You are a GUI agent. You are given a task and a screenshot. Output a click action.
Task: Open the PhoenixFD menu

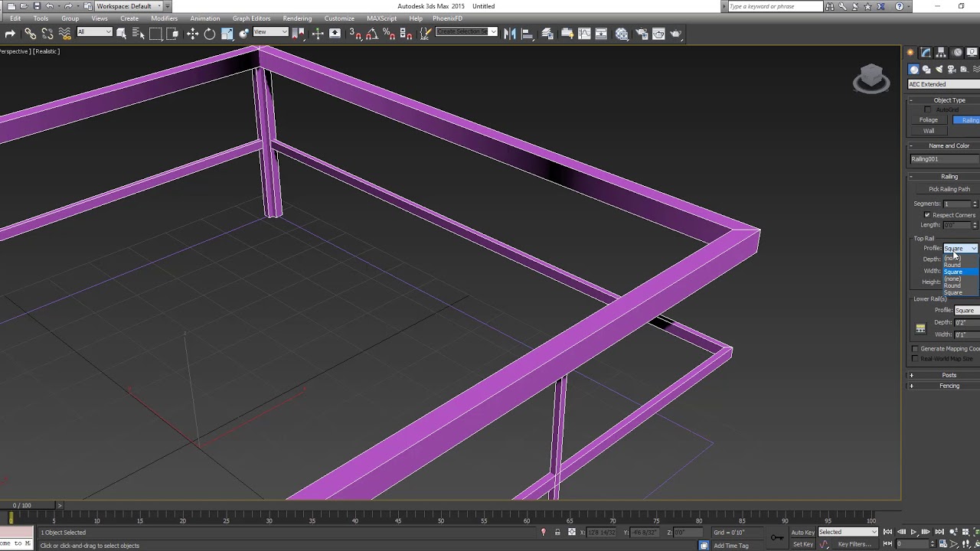tap(447, 18)
